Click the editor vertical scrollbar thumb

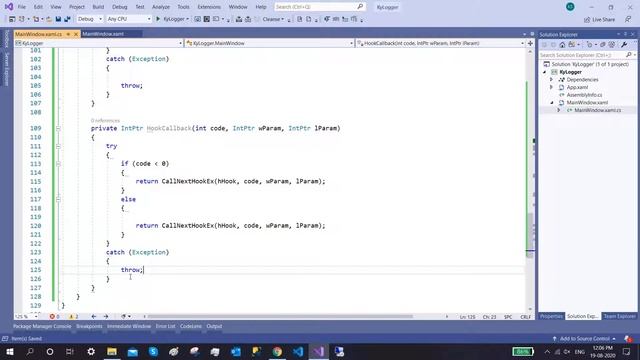click(529, 235)
